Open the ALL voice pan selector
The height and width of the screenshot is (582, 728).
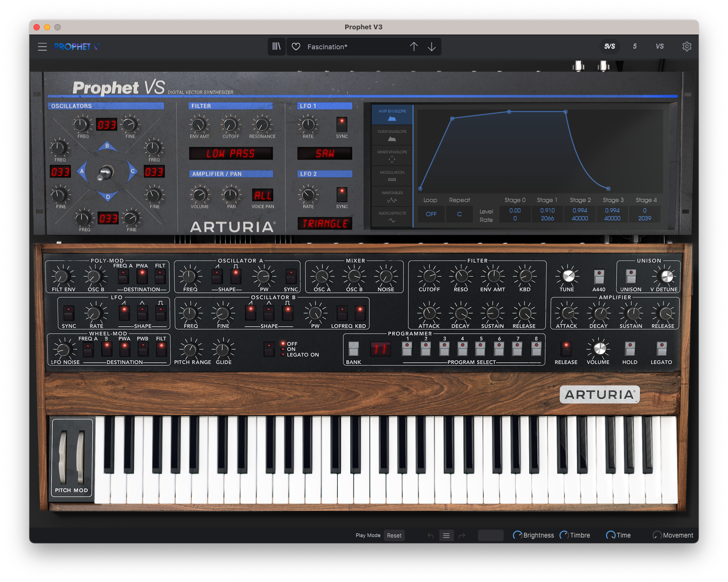(x=263, y=195)
